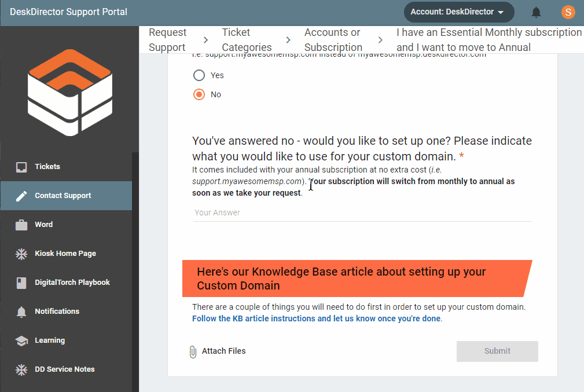Open Word in the sidebar
Image resolution: width=584 pixels, height=392 pixels.
click(67, 225)
